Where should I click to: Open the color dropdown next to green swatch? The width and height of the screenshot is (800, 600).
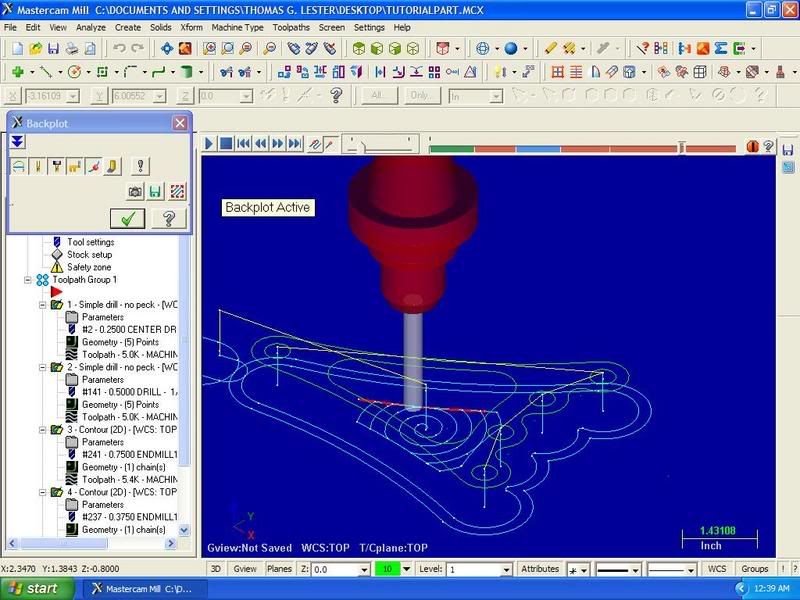tap(407, 569)
